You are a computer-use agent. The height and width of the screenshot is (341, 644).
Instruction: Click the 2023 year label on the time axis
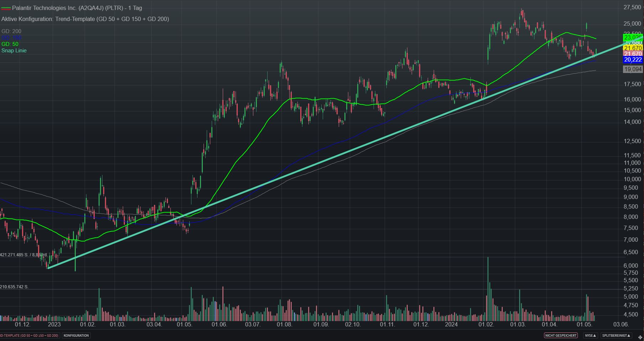54,325
